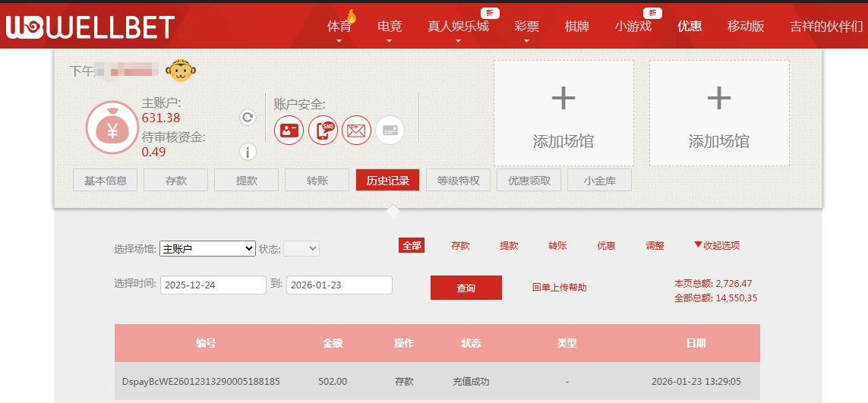Click 操作 column header
868x403 pixels.
click(x=404, y=343)
